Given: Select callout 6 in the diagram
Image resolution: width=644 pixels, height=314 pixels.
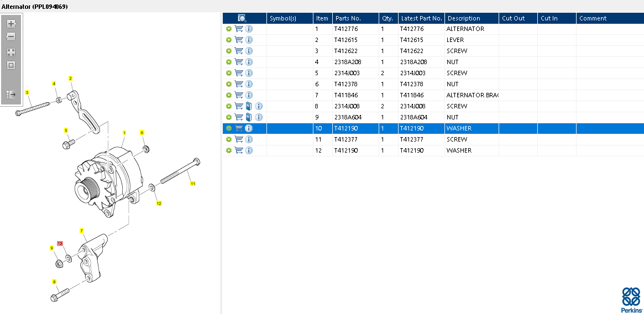Looking at the screenshot, I should click(x=142, y=132).
